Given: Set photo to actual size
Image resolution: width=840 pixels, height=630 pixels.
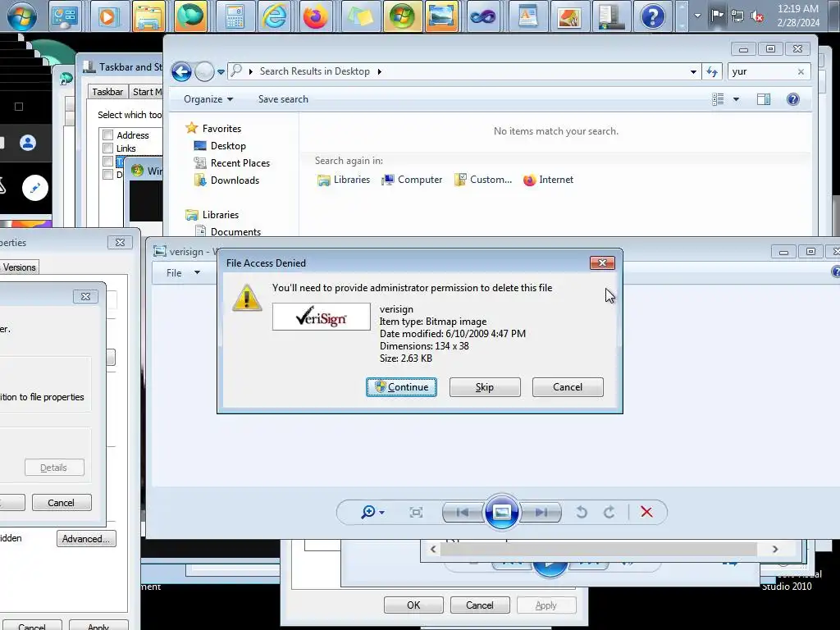Looking at the screenshot, I should coord(416,513).
